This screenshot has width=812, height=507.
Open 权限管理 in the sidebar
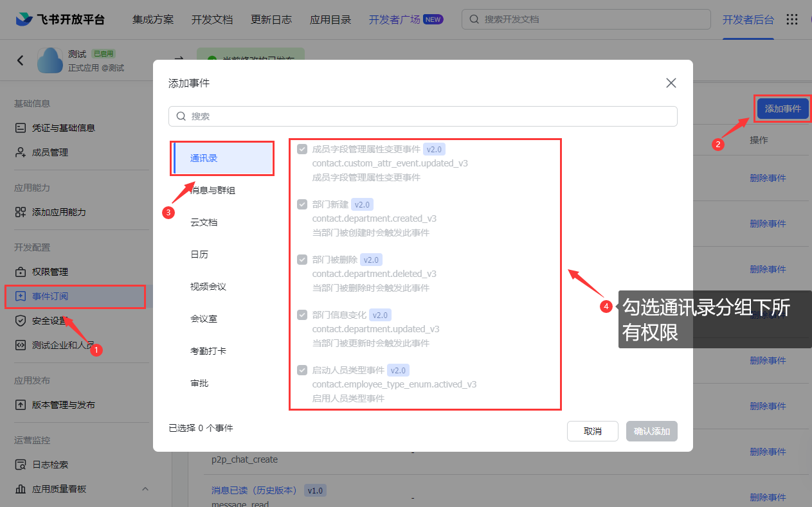click(50, 272)
